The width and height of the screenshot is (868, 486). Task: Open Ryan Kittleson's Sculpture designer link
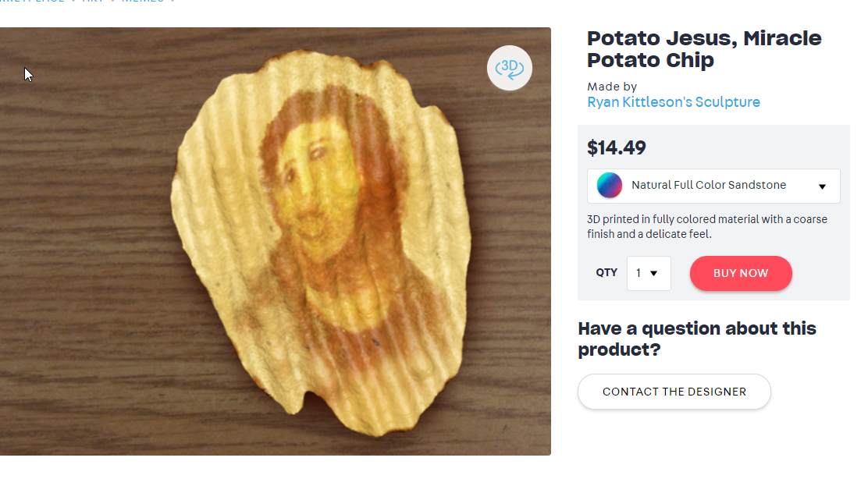[673, 102]
